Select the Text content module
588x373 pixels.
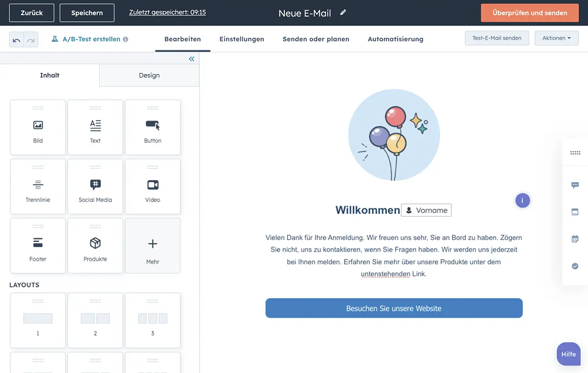tap(95, 128)
